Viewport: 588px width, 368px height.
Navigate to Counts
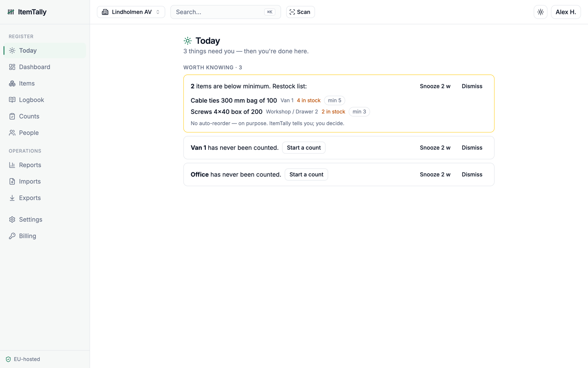click(45, 116)
